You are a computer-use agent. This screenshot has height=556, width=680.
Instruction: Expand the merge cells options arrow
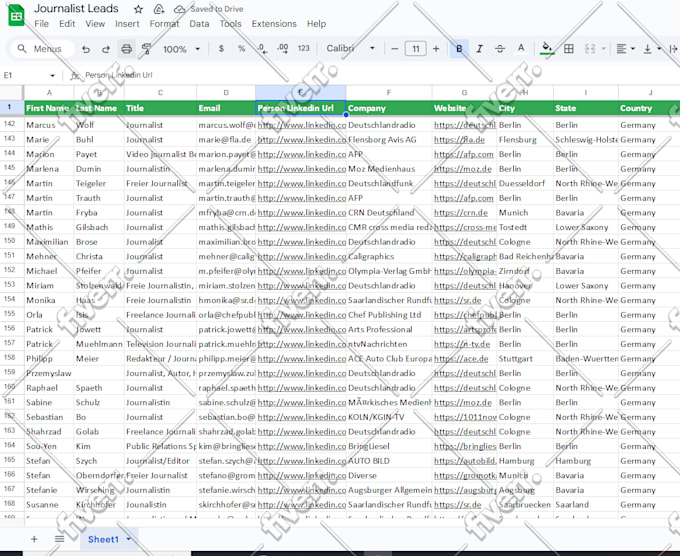tap(603, 49)
